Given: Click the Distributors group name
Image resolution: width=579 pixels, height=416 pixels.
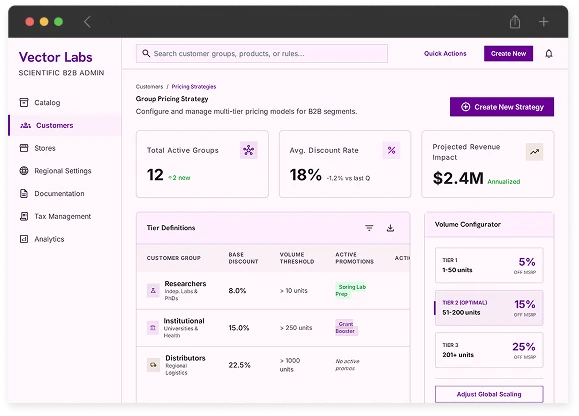Looking at the screenshot, I should click(x=185, y=358).
